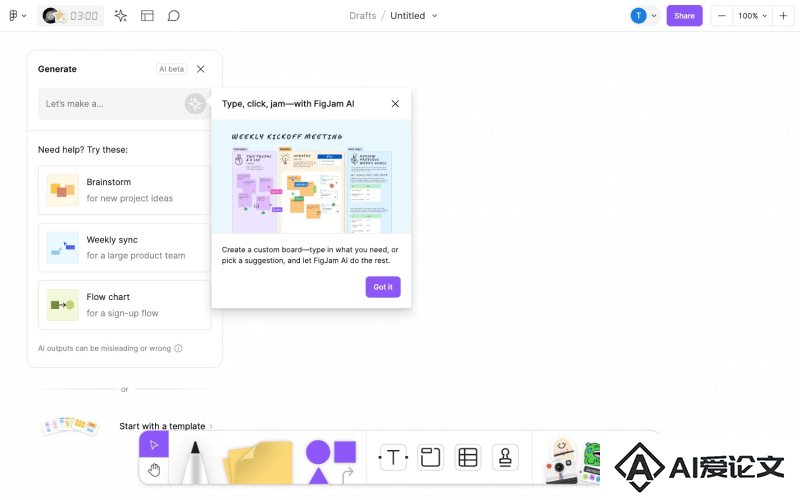Image resolution: width=800 pixels, height=500 pixels.
Task: Select the Connector arrow tool
Action: click(x=348, y=474)
